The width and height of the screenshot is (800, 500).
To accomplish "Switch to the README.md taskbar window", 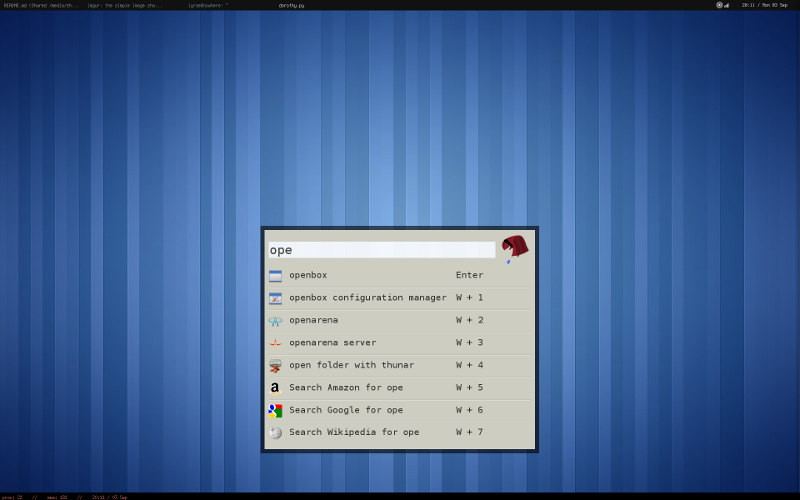I will [41, 5].
